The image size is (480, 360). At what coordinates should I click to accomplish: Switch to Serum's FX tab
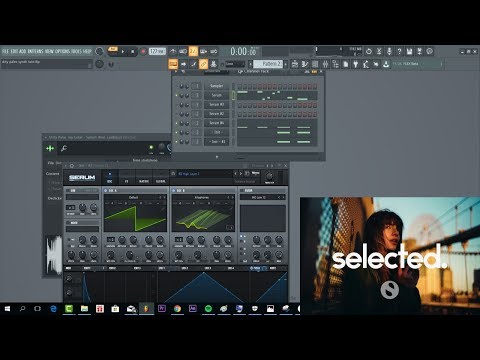click(x=126, y=181)
